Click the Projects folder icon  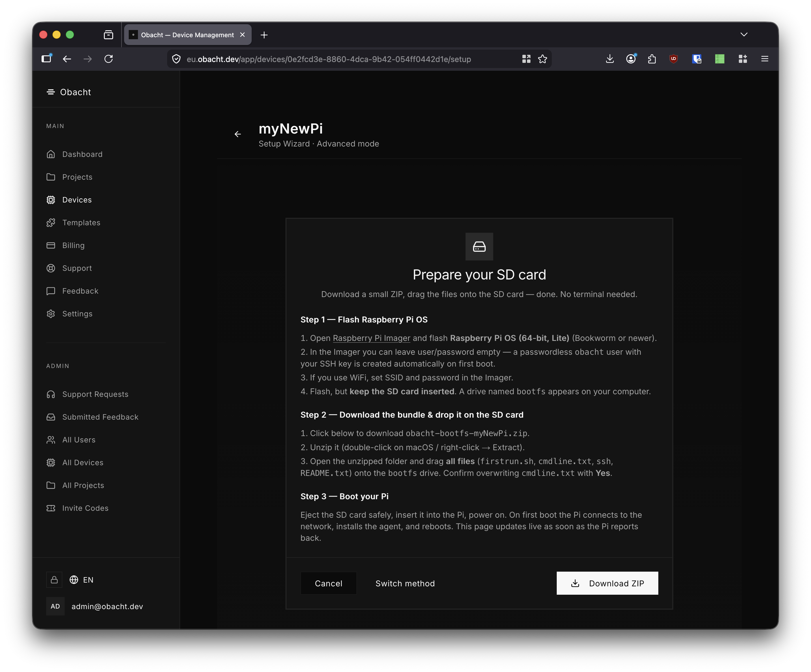51,177
